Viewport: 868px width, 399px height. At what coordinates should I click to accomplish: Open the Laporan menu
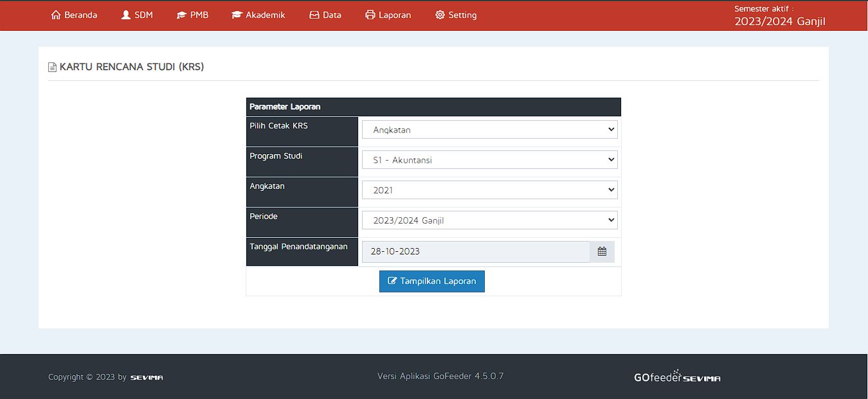pos(394,15)
